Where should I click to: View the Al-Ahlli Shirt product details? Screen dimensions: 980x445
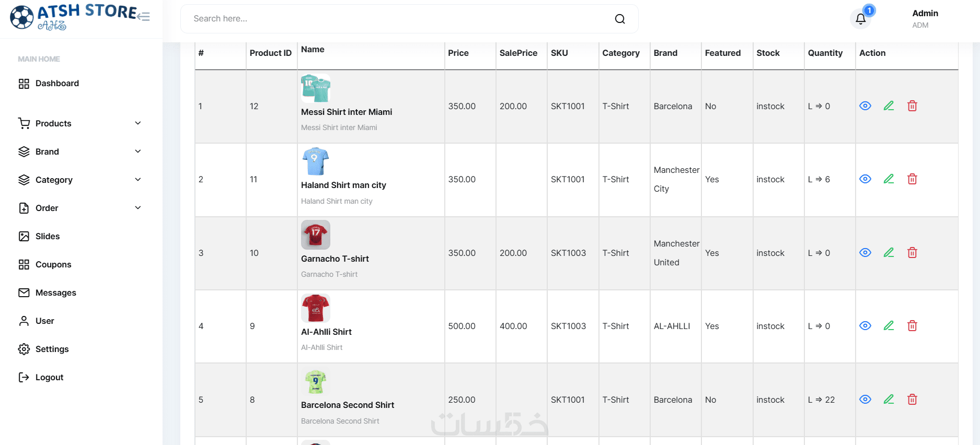tap(865, 326)
